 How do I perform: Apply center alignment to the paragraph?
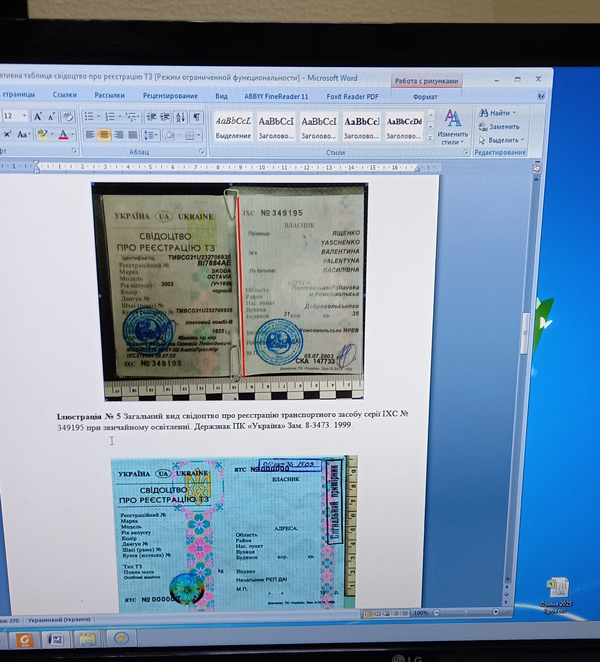click(x=103, y=135)
